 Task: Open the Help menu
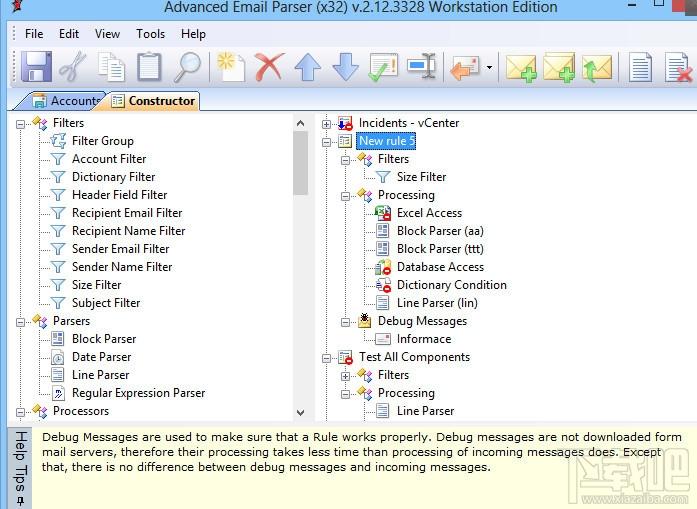click(x=193, y=34)
